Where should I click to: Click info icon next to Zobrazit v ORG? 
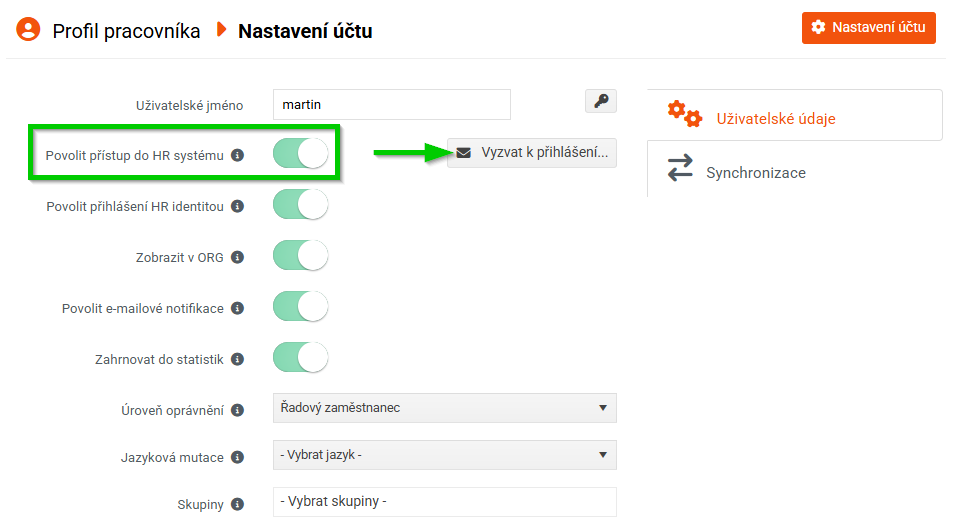237,257
